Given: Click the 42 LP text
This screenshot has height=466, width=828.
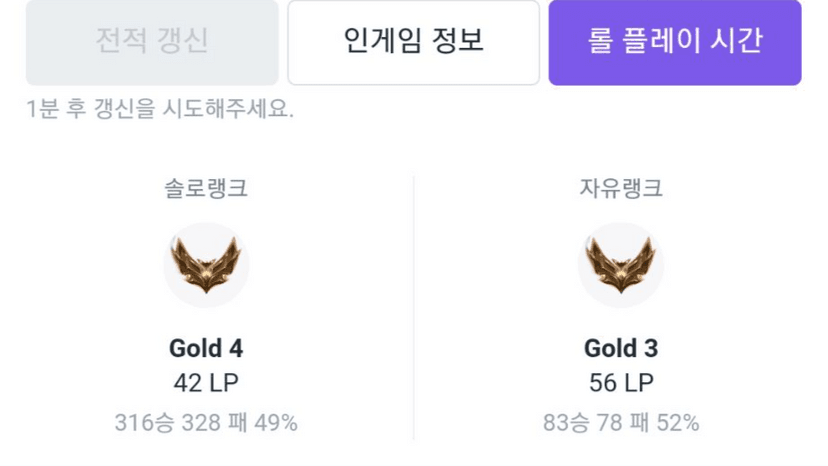Looking at the screenshot, I should (x=206, y=383).
